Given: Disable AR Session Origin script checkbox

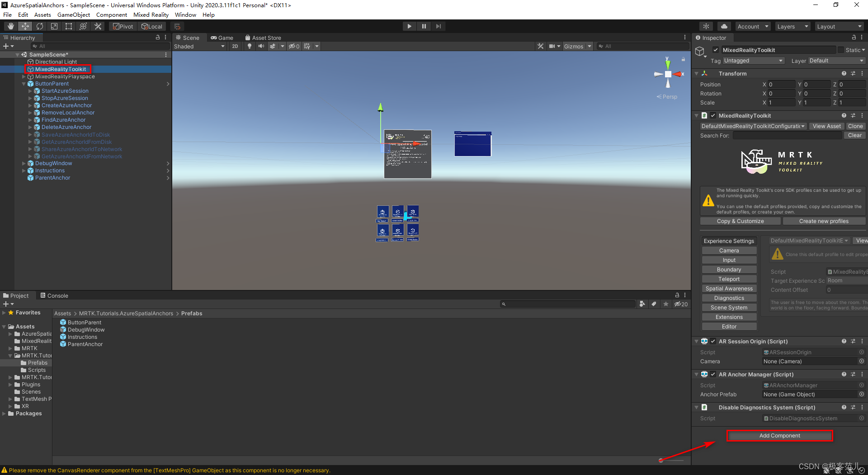Looking at the screenshot, I should click(x=713, y=341).
